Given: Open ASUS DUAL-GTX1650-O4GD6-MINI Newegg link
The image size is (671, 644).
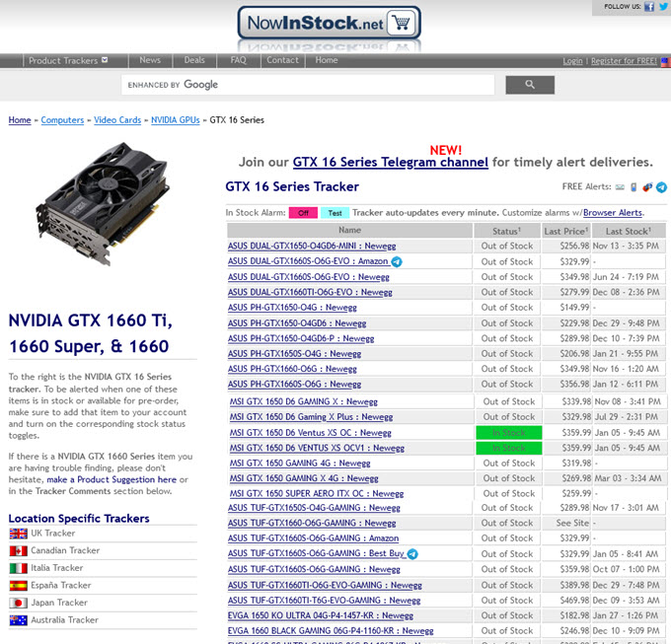Looking at the screenshot, I should coord(312,247).
